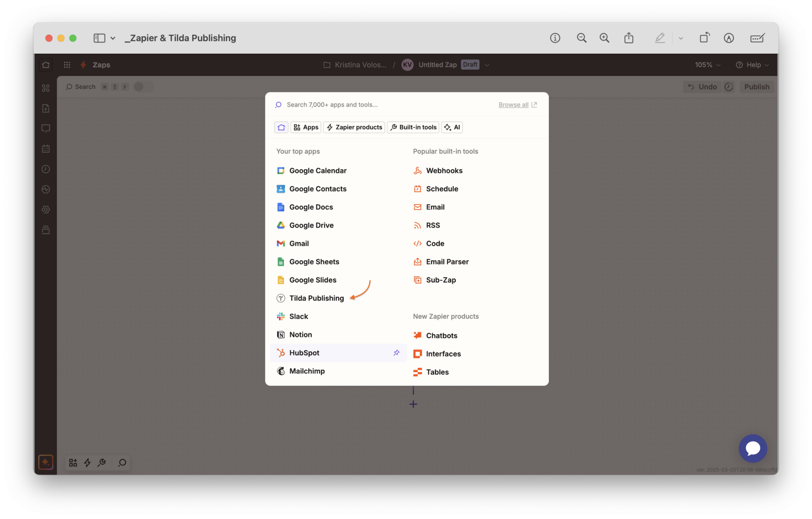Viewport: 812px width, 519px height.
Task: Click the version history icon beside Undo
Action: coord(729,87)
